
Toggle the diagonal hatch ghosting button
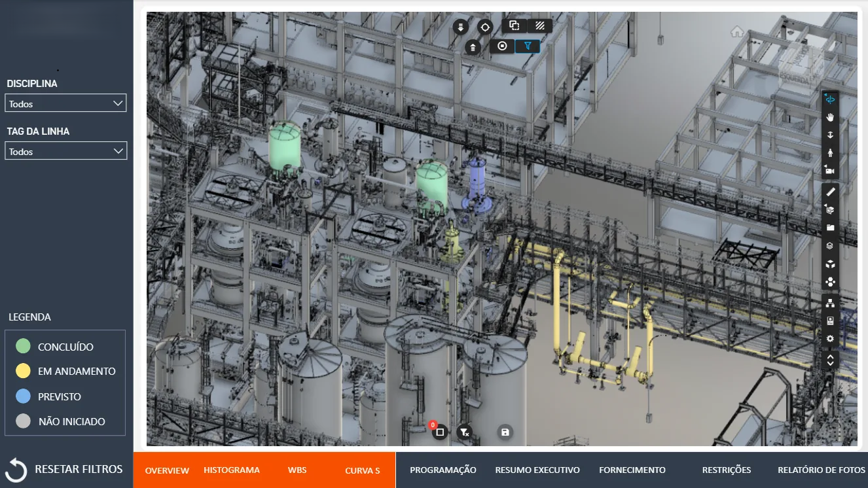click(x=539, y=26)
